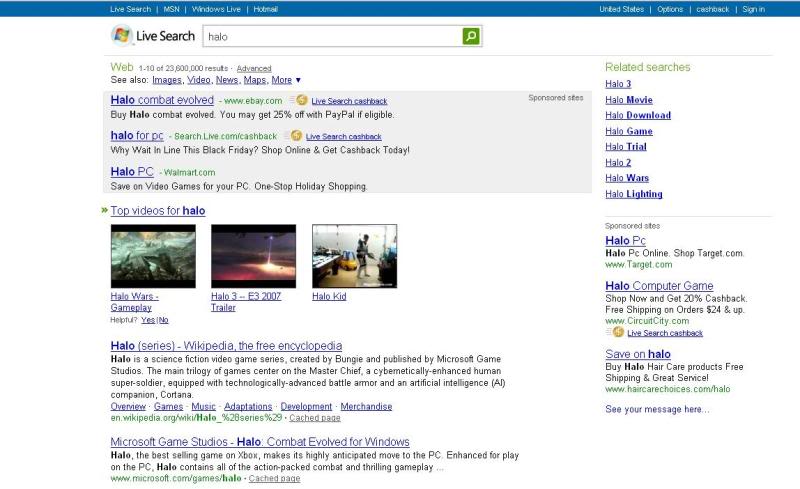
Task: Search related term Halo Download
Action: click(x=638, y=115)
